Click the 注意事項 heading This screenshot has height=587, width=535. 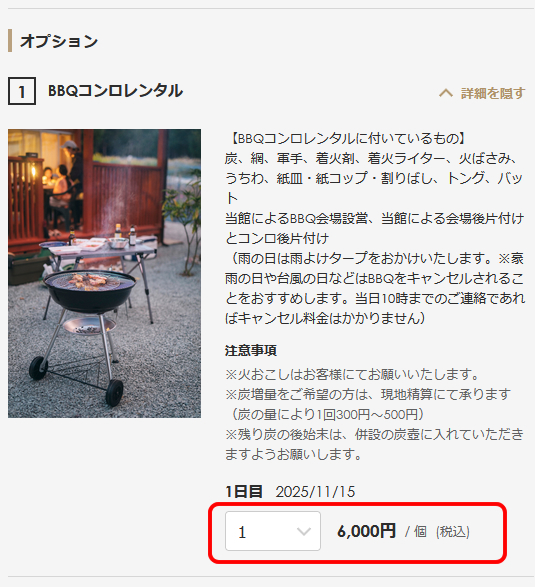[251, 350]
